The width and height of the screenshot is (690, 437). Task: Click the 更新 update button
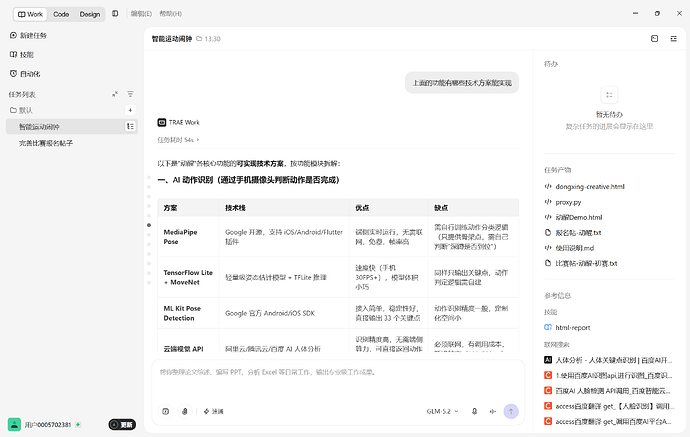coord(122,425)
